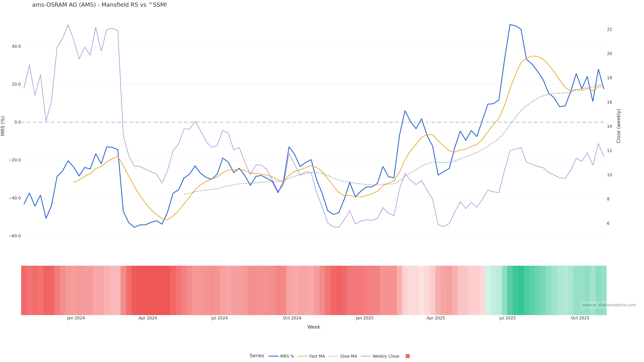The height and width of the screenshot is (362, 644).
Task: Click the −60.0 left axis tick
Action: click(15, 236)
